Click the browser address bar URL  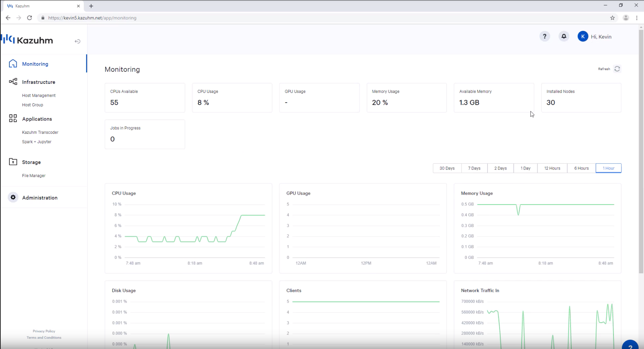tap(92, 18)
